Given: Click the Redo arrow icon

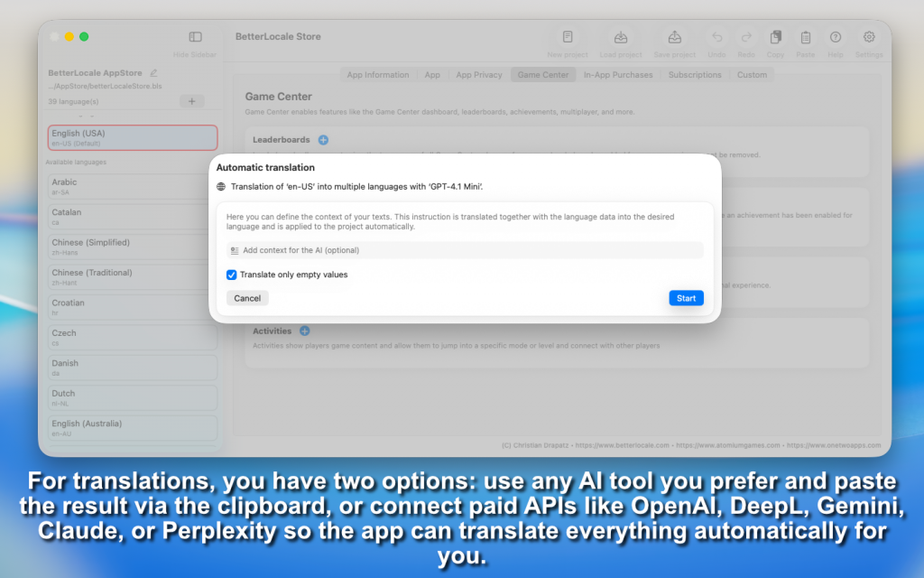Looking at the screenshot, I should pos(746,38).
